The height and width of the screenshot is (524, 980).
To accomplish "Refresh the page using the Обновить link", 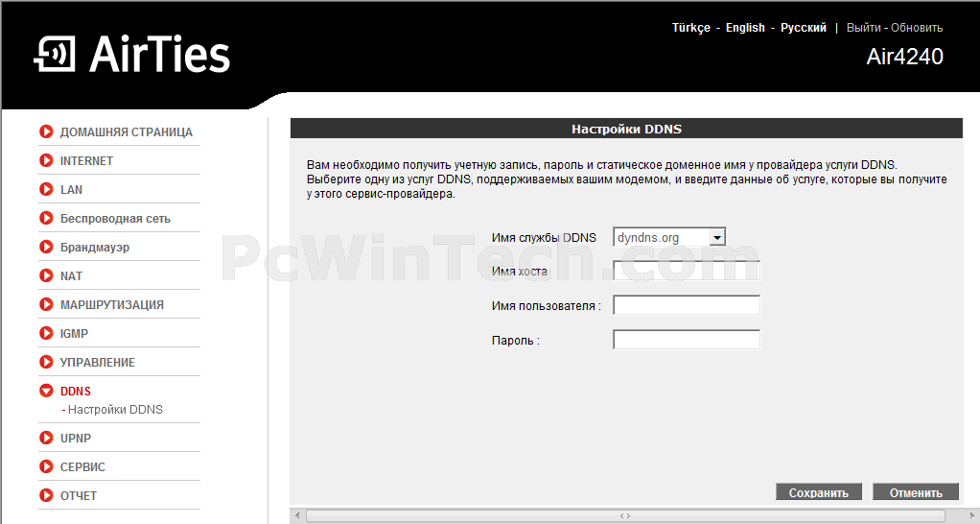I will pyautogui.click(x=917, y=28).
